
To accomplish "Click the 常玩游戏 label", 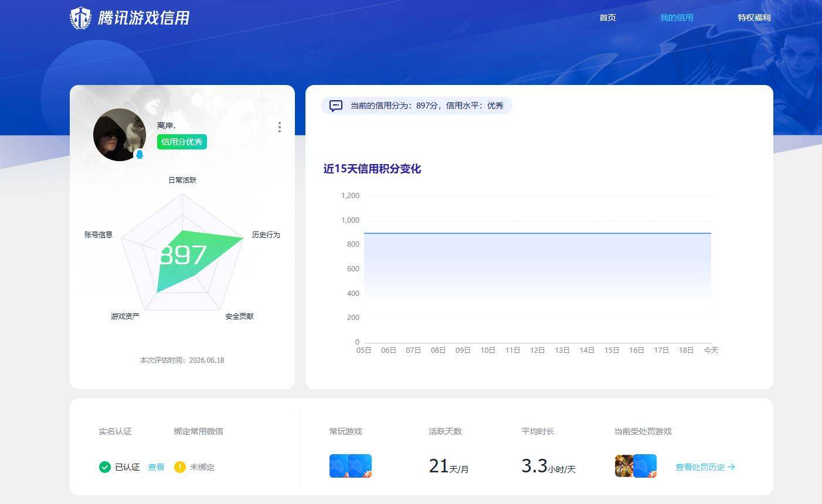I will pos(346,431).
